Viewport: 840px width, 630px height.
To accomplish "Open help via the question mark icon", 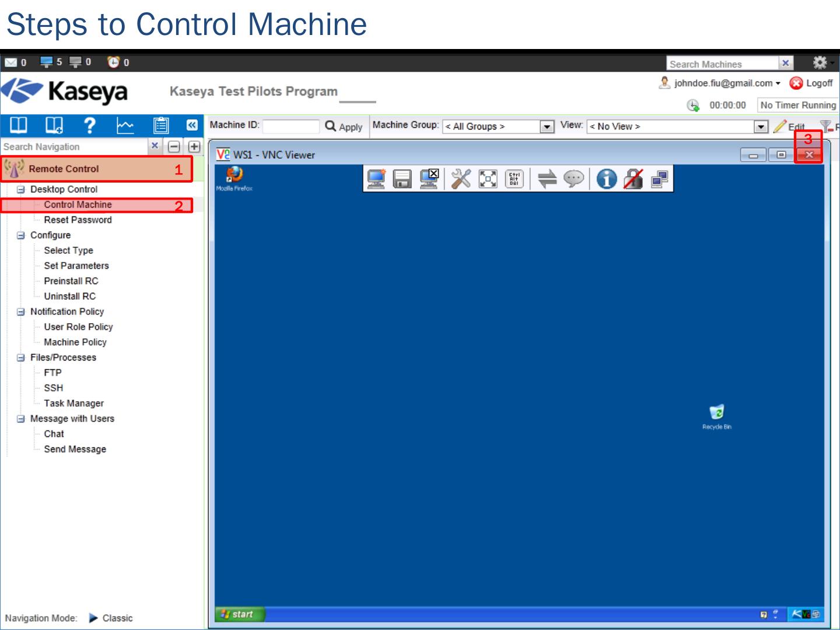I will [89, 125].
